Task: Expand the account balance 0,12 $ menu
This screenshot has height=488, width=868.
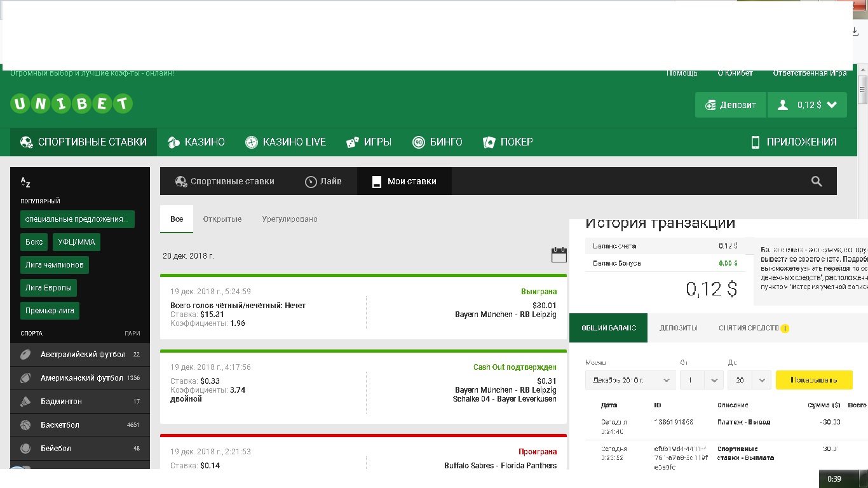Action: (807, 105)
